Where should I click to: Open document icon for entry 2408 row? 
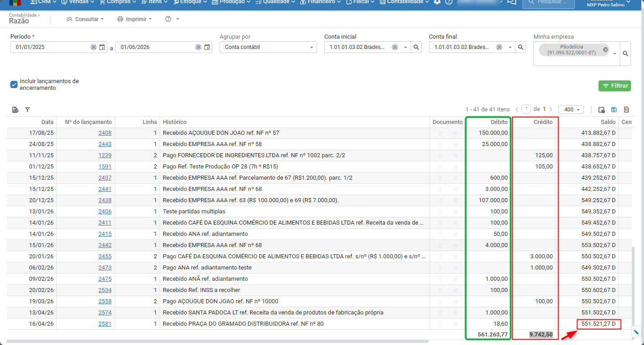[440, 133]
